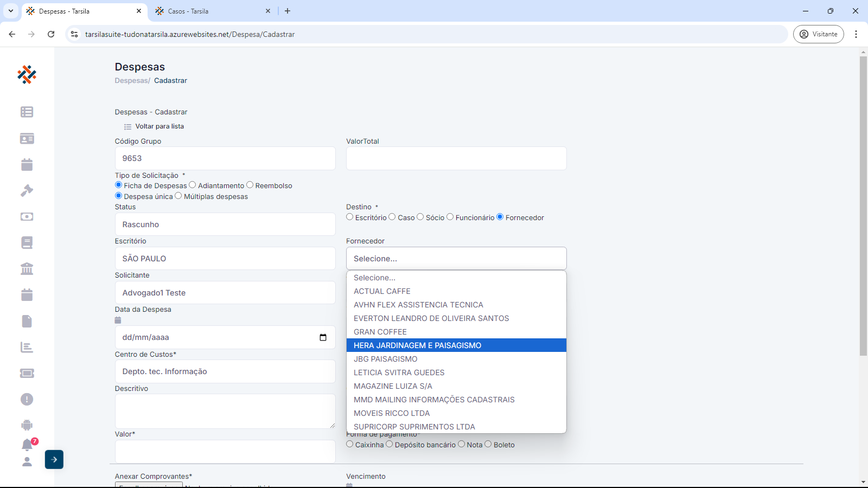Open the ID card sidebar icon

point(27,138)
